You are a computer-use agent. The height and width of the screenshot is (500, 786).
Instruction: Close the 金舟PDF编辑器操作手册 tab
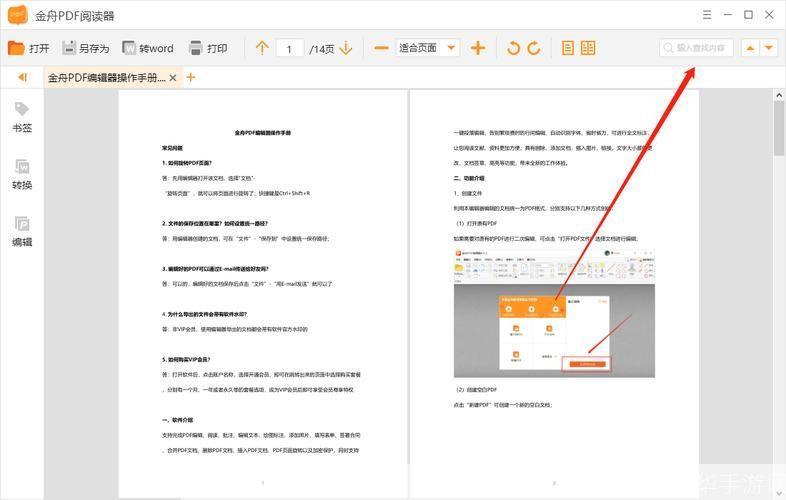tap(173, 78)
